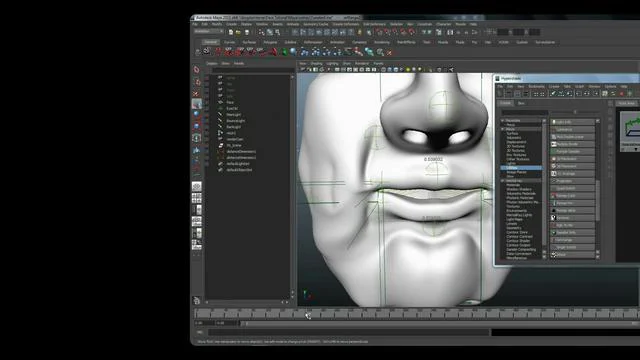640x360 pixels.
Task: Open a new scene file icon
Action: pyautogui.click(x=231, y=32)
